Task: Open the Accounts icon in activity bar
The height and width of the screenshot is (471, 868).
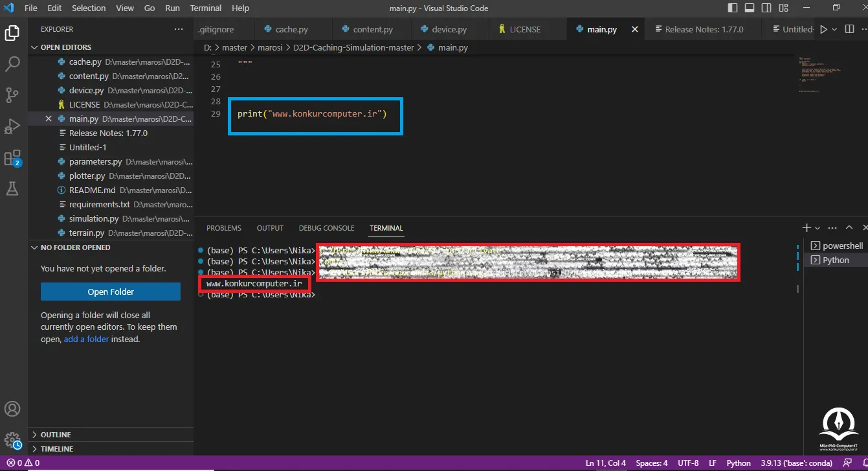Action: tap(12, 409)
